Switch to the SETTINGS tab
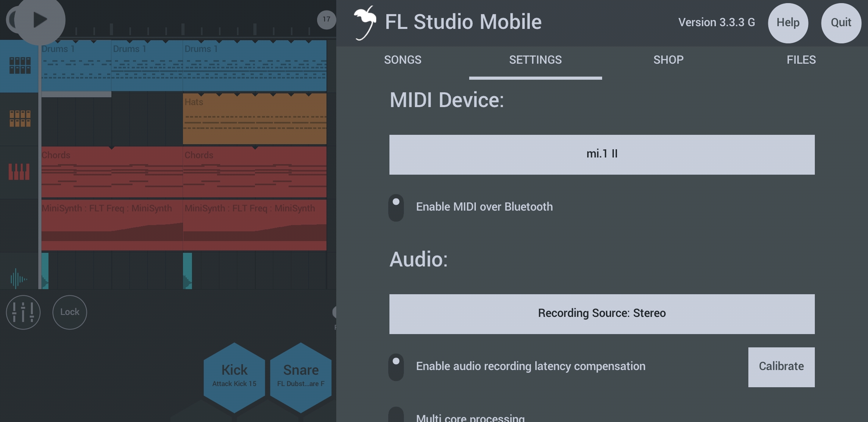Image resolution: width=868 pixels, height=422 pixels. click(x=536, y=60)
